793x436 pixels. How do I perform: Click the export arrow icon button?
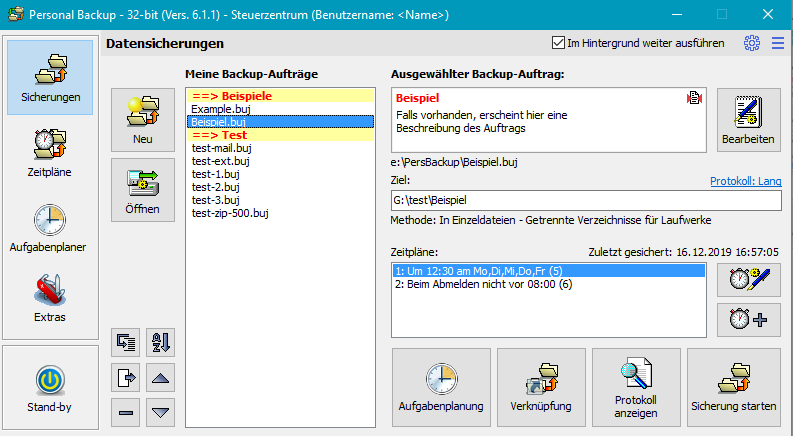pyautogui.click(x=125, y=377)
